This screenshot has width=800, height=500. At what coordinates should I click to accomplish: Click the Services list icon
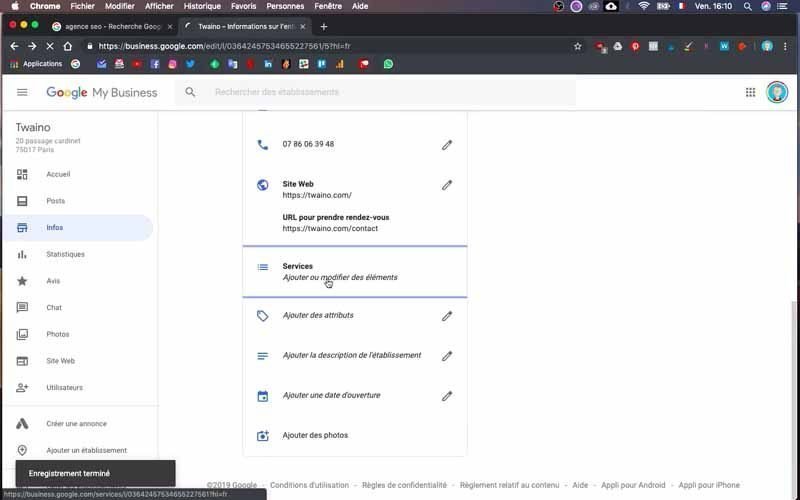click(262, 267)
